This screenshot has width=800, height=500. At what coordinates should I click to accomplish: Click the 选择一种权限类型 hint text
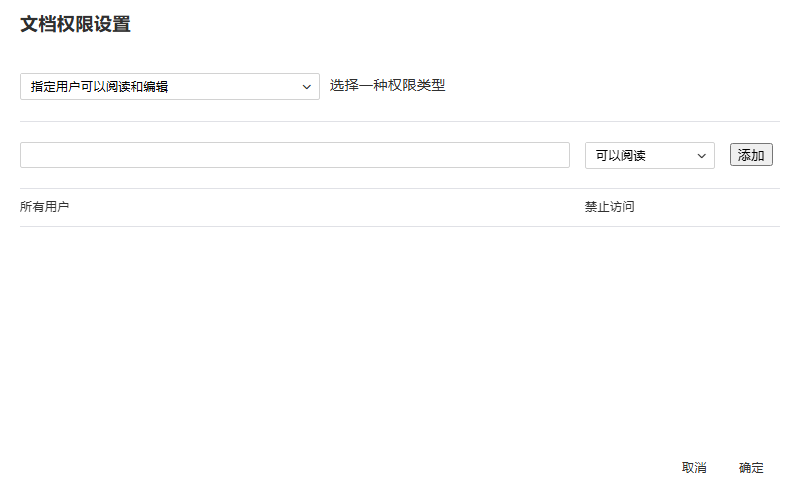(x=387, y=86)
